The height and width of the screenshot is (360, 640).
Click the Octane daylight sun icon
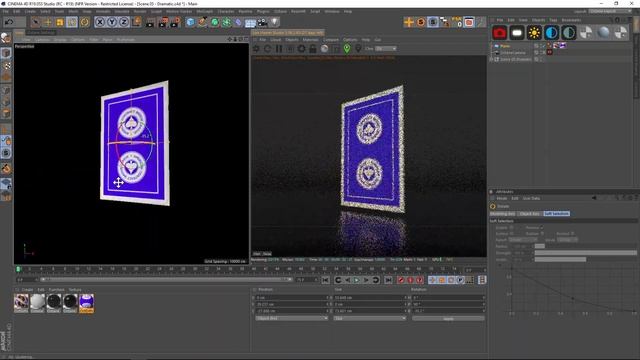tap(534, 33)
